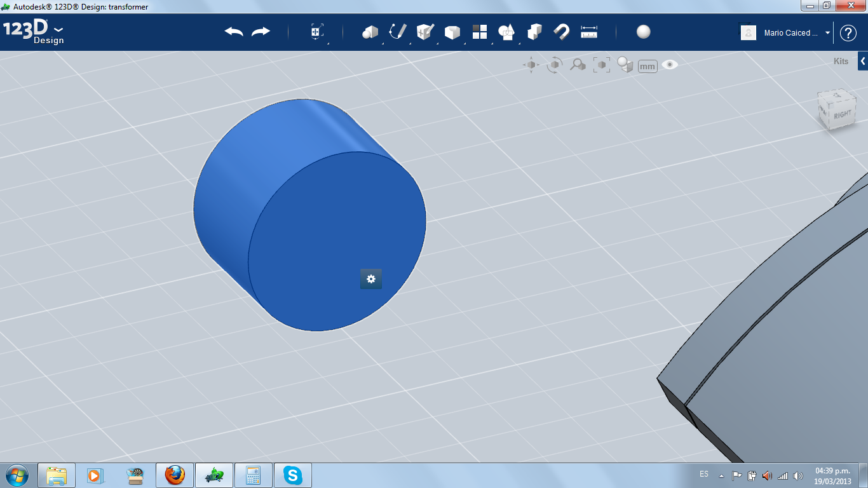Click RIGHT face of view cube
Screen dimensions: 868x488
pyautogui.click(x=842, y=114)
